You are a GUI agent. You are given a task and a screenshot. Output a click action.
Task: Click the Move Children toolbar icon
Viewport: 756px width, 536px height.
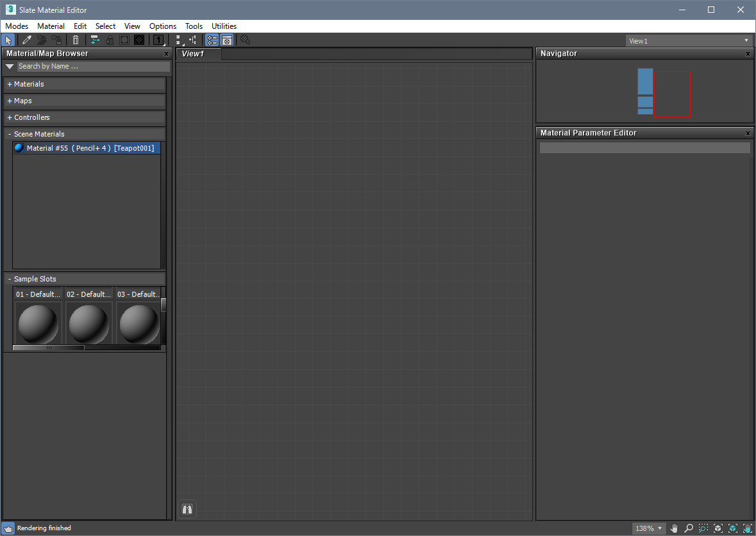[x=95, y=40]
